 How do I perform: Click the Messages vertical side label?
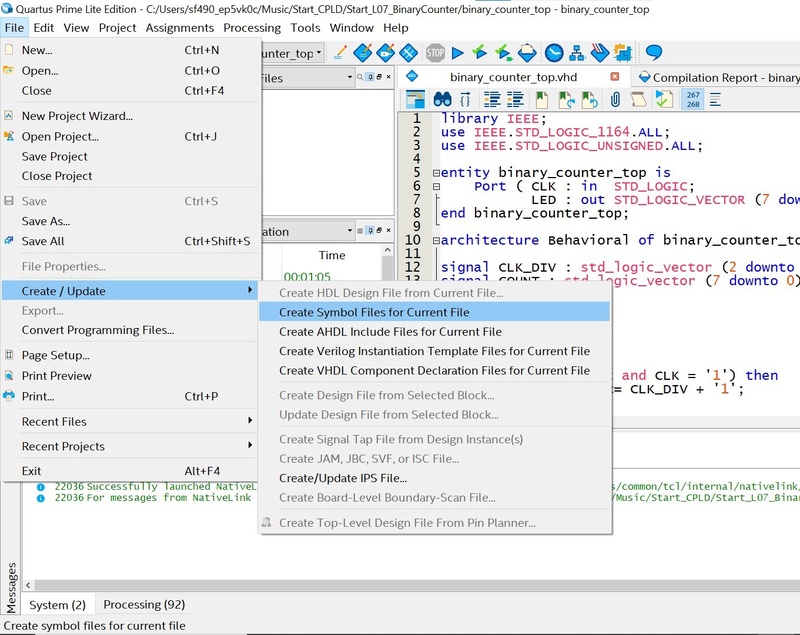pyautogui.click(x=11, y=587)
